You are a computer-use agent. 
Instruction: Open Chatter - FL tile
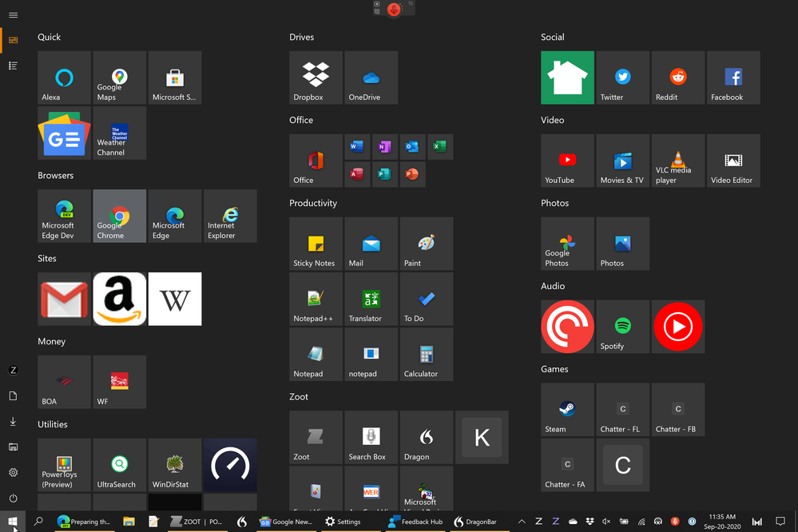pos(622,409)
